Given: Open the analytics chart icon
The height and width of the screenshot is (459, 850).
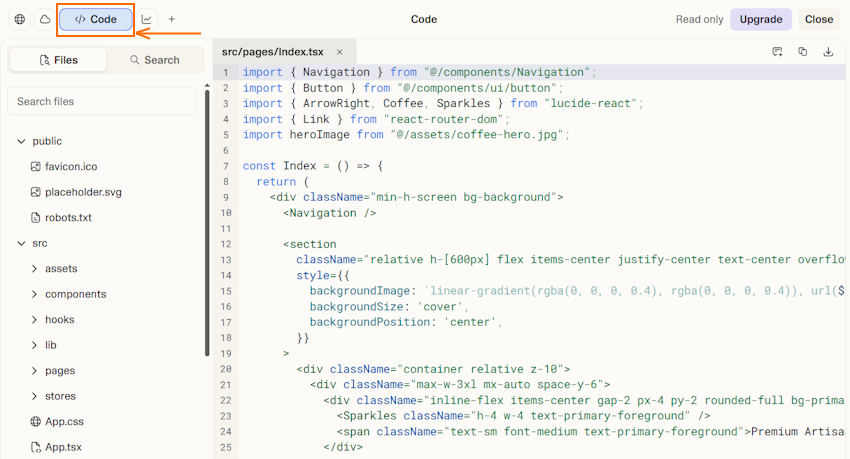Looking at the screenshot, I should (146, 19).
